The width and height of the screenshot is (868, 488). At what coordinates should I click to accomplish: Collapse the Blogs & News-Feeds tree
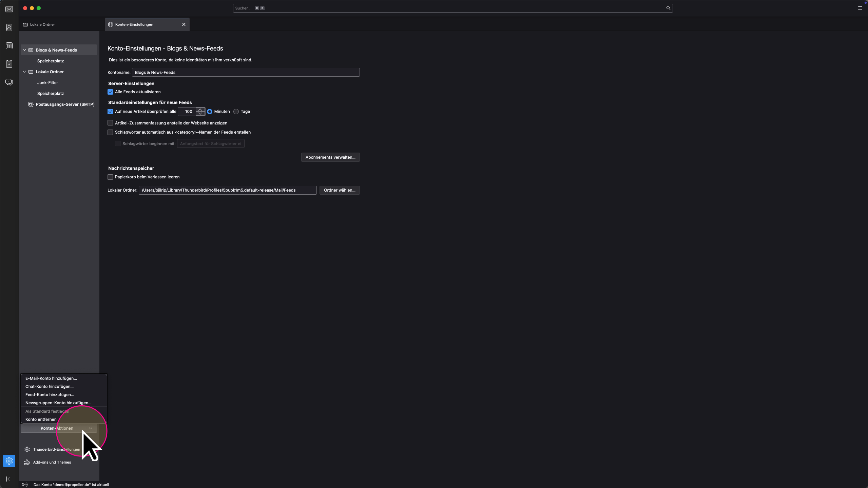point(24,50)
